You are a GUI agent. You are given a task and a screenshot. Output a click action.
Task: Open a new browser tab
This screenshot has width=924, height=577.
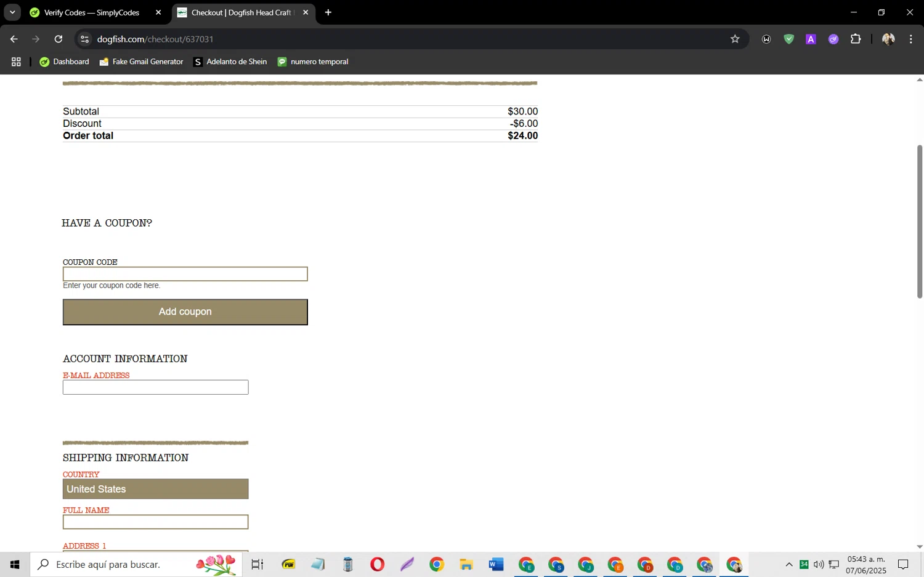[328, 12]
